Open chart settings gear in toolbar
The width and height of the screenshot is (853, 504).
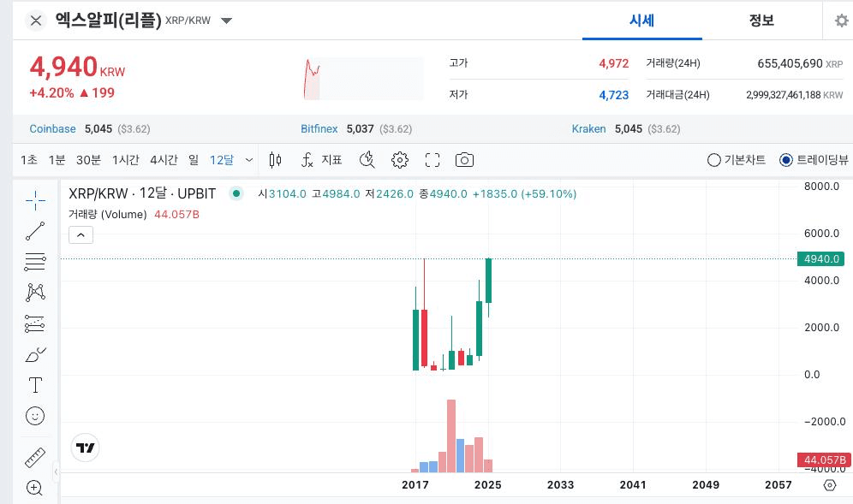pos(400,160)
